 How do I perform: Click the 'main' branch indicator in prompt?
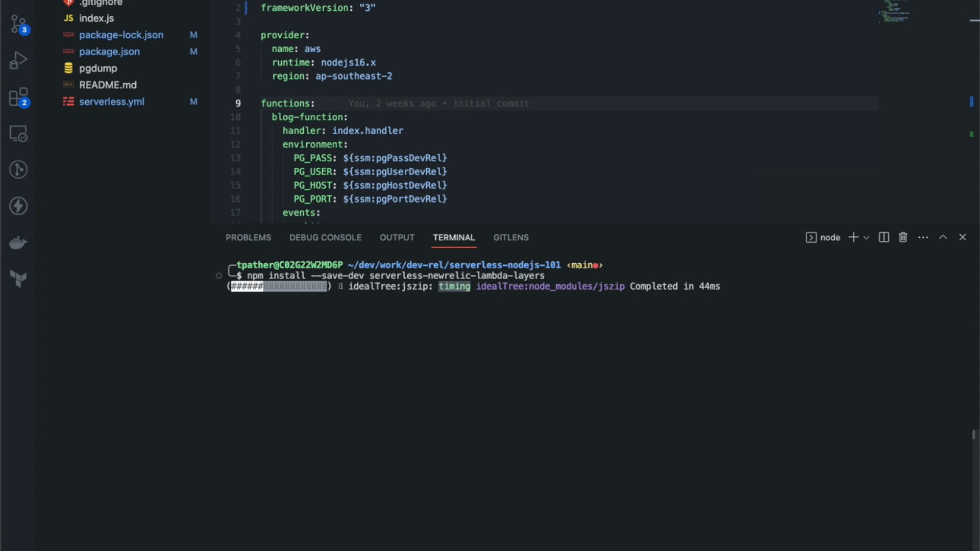(x=584, y=265)
